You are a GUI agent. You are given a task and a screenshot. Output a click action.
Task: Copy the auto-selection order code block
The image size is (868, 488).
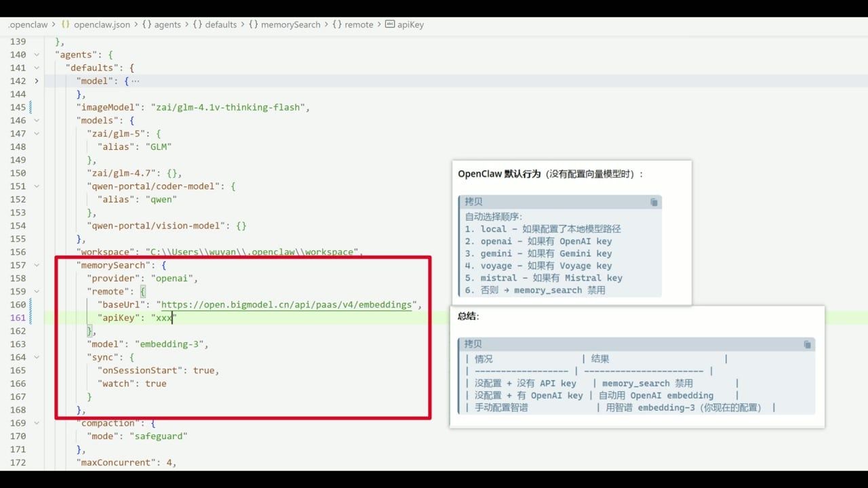(654, 202)
